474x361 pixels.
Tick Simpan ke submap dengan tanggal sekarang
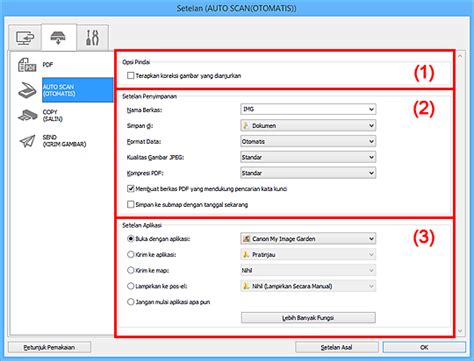pos(130,204)
